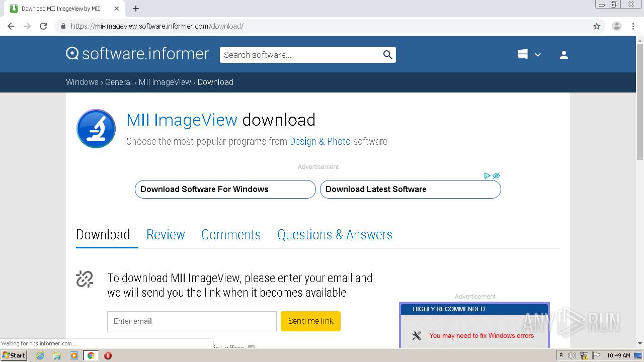
Task: Click the Windows platform logo icon
Action: (x=523, y=54)
